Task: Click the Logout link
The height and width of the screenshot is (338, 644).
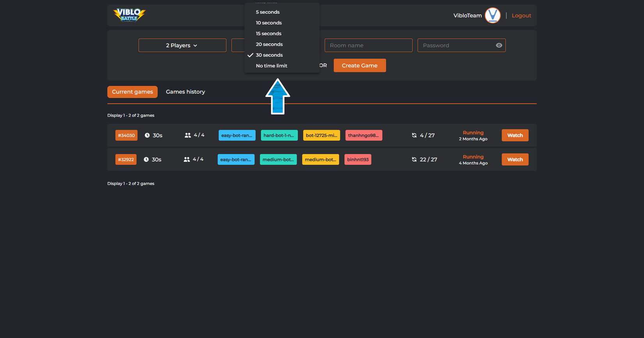Action: point(521,16)
